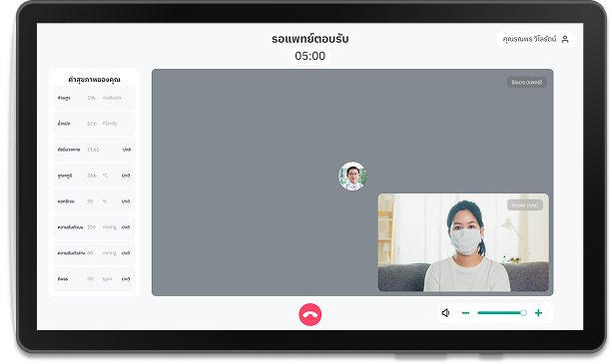Select the pulse row showing 98 bpm
Viewport: 612px width, 364px height.
tap(94, 278)
